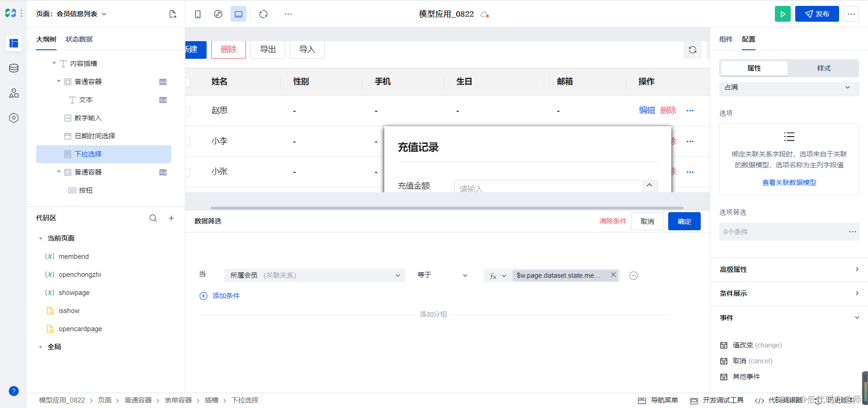The height and width of the screenshot is (408, 868).
Task: Search in the code area
Action: [x=153, y=218]
